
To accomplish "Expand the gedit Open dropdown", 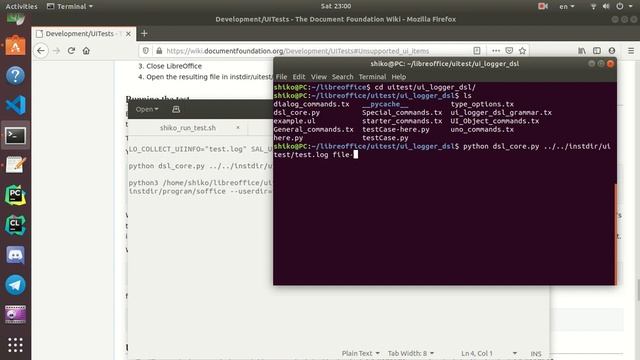I will coord(147,109).
